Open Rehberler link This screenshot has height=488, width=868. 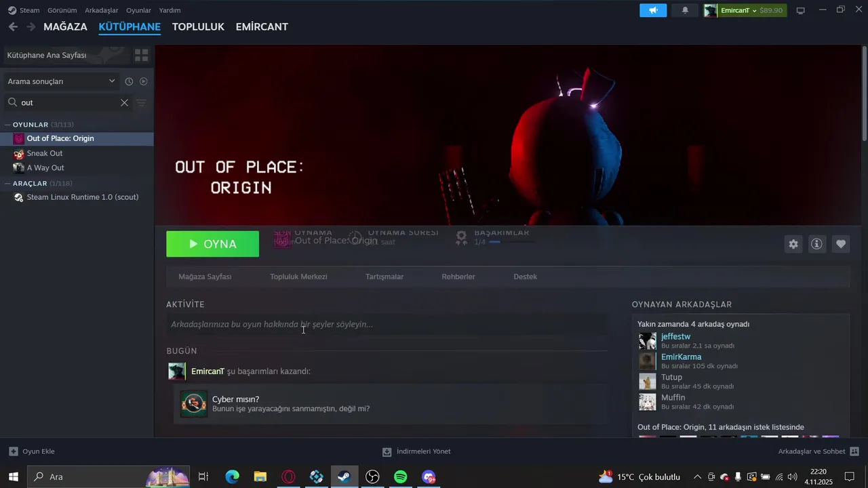(x=458, y=277)
